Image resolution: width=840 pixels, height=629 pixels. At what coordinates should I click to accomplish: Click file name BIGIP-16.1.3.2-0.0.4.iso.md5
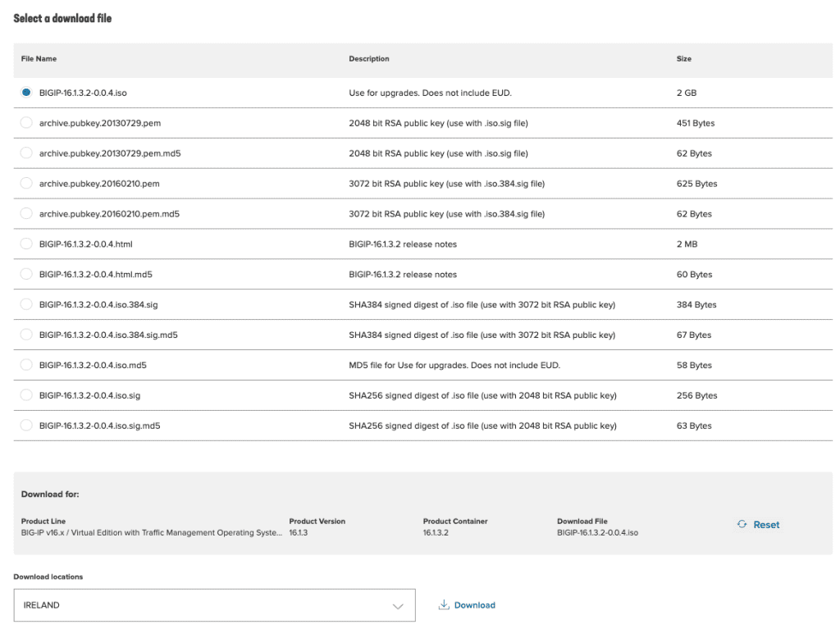point(93,366)
